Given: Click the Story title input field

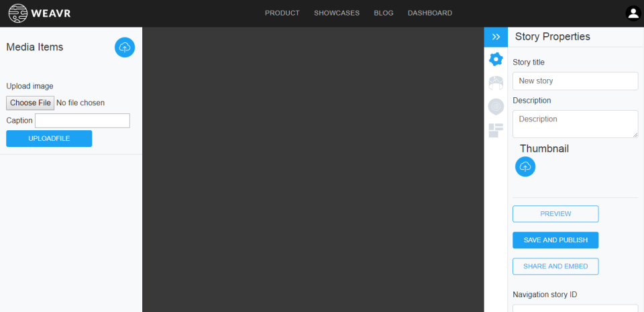Looking at the screenshot, I should (x=576, y=81).
